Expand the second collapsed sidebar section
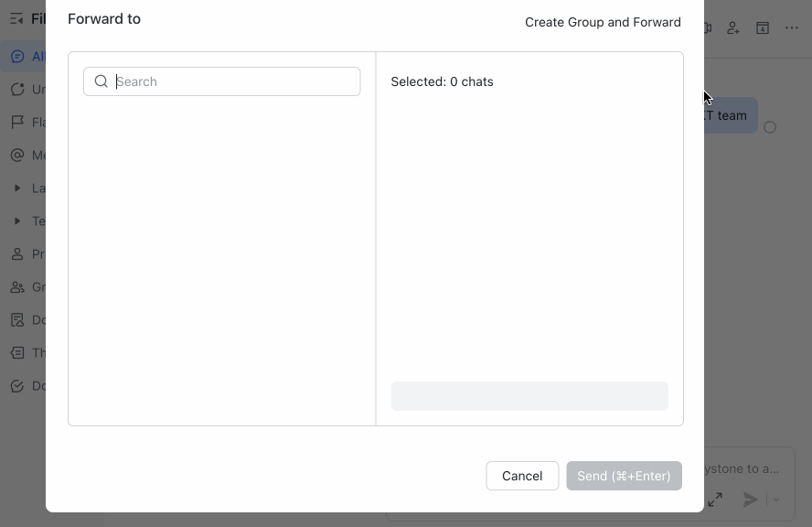This screenshot has height=527, width=812. click(x=16, y=220)
